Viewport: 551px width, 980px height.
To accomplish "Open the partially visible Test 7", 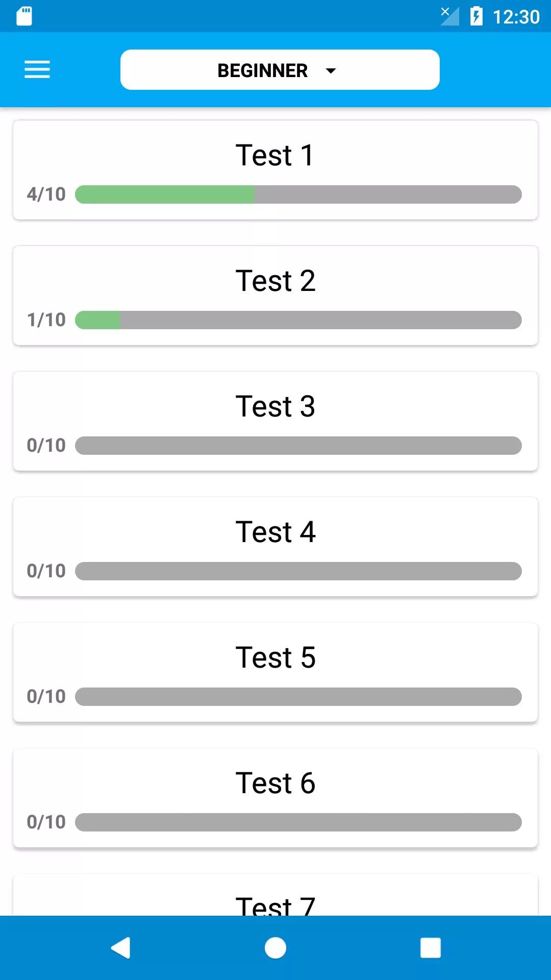I will (x=275, y=902).
